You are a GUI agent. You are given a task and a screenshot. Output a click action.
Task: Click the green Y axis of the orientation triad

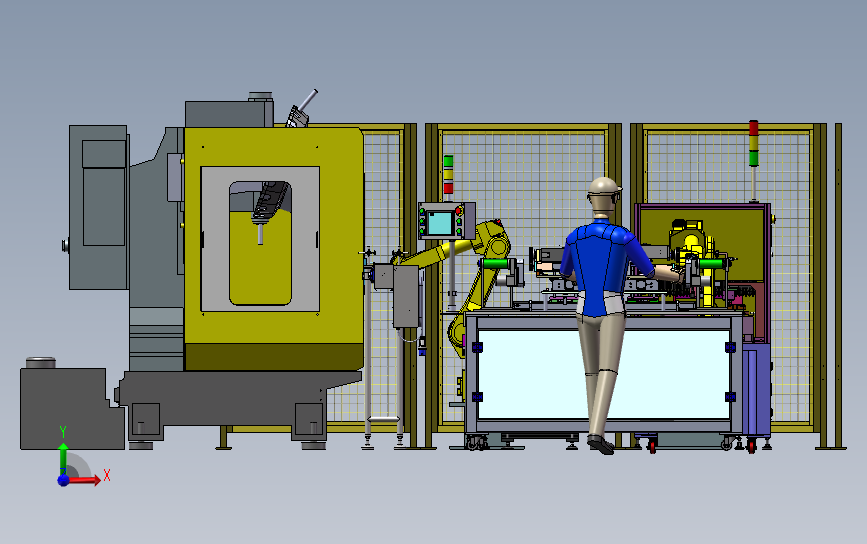[x=63, y=458]
